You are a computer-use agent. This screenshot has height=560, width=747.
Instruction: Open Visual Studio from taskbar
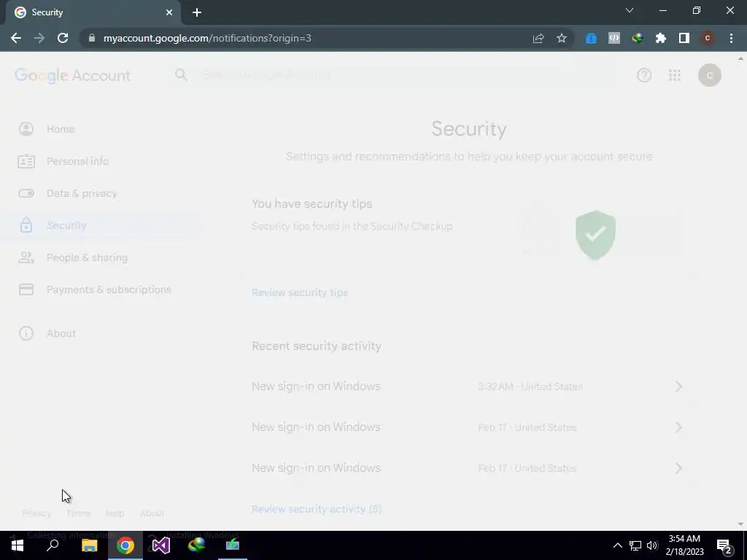[x=161, y=545]
